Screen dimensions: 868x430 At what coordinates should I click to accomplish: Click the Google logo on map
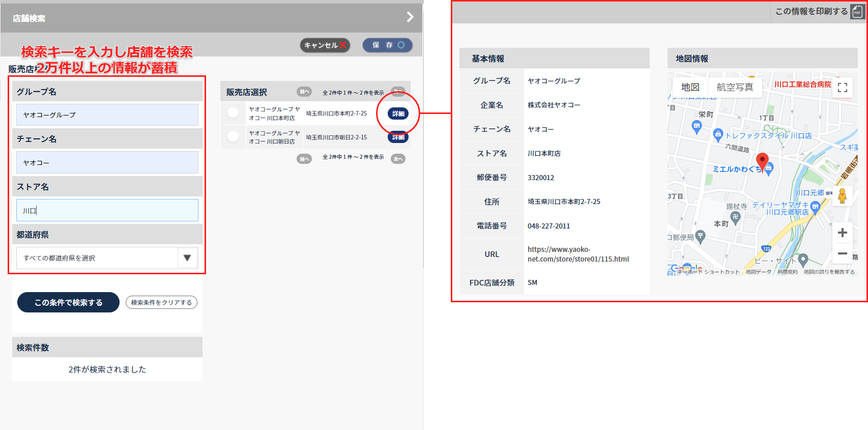click(686, 268)
